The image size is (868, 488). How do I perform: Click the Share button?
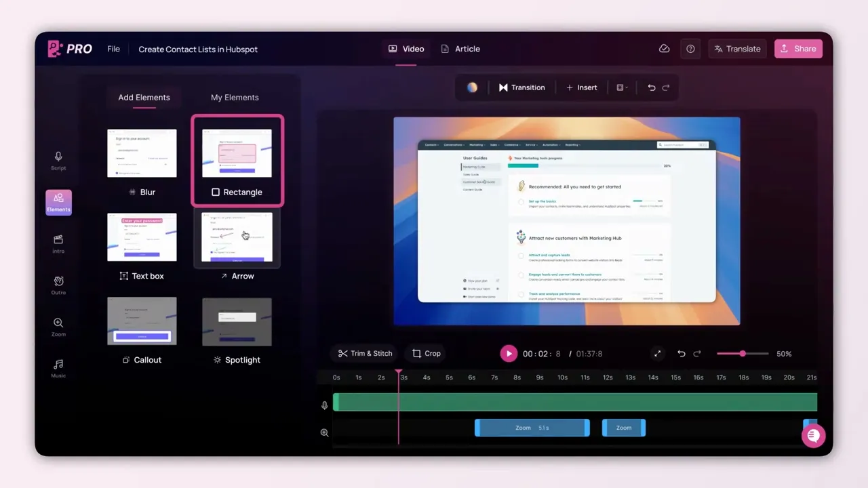pos(798,49)
